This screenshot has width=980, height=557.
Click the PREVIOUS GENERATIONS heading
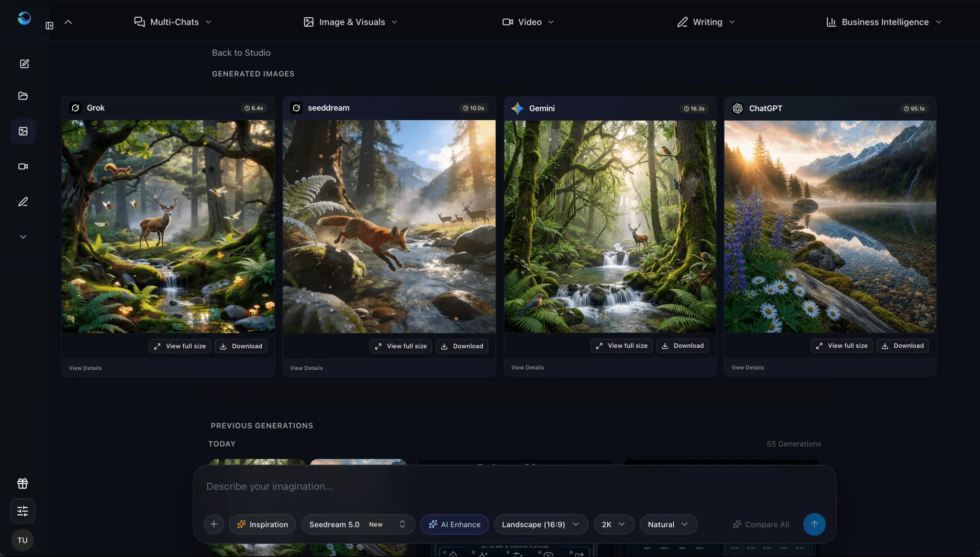point(262,426)
